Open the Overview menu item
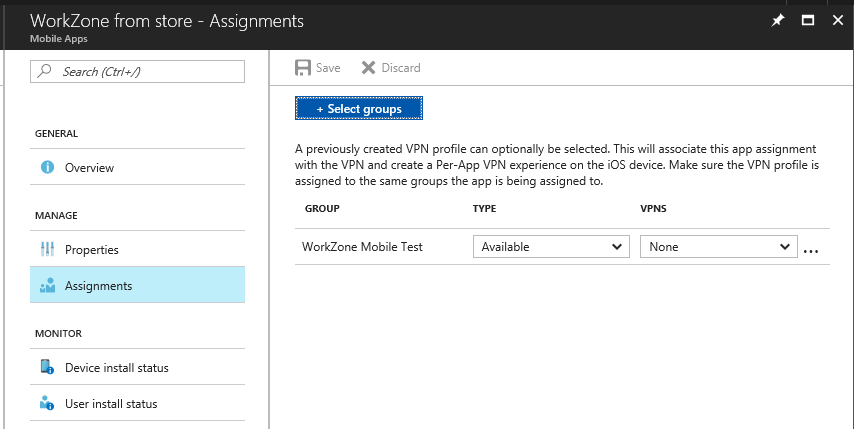854x429 pixels. pyautogui.click(x=137, y=167)
